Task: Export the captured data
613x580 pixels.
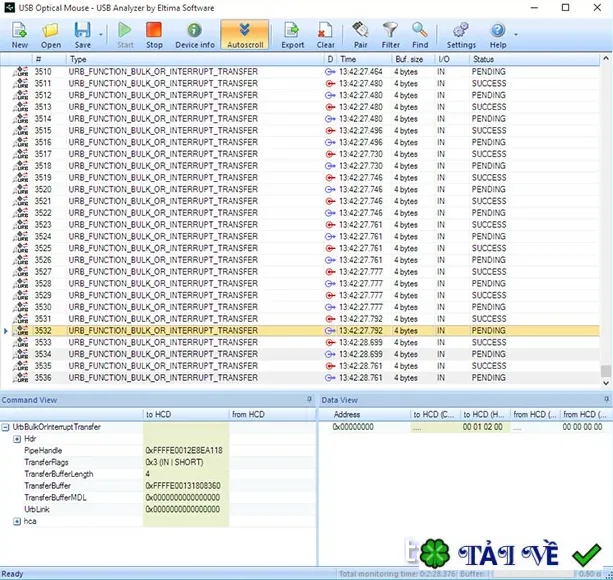Action: (x=292, y=35)
